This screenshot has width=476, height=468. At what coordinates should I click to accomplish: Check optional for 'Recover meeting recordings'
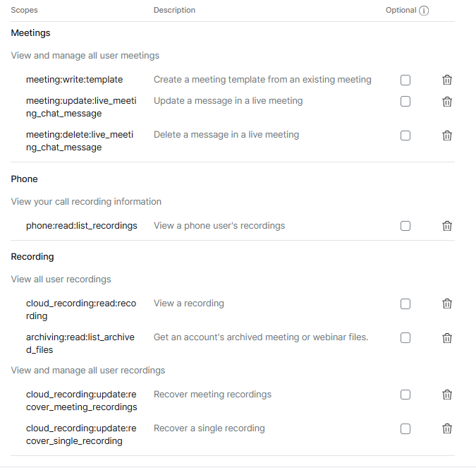coord(405,395)
